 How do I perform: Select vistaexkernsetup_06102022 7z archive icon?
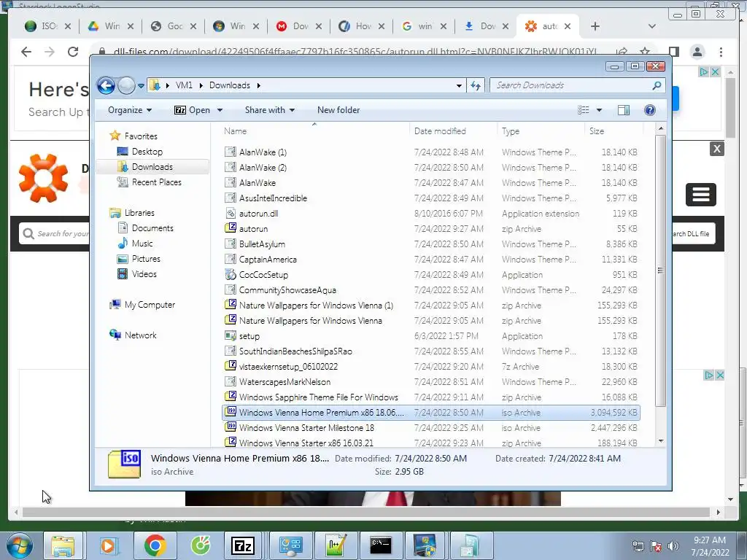coord(231,366)
